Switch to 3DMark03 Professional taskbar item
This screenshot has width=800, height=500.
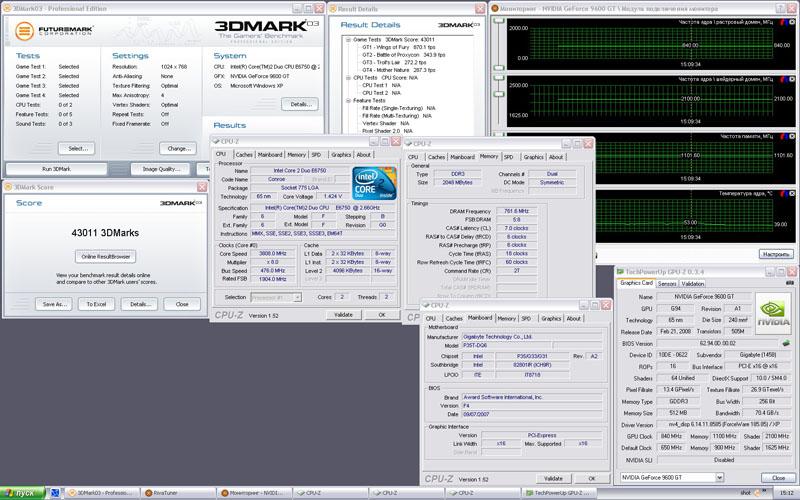101,493
